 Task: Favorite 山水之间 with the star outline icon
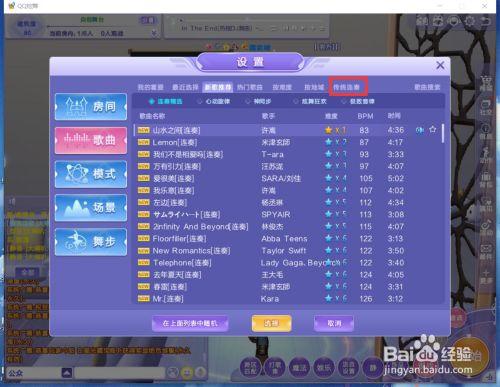pyautogui.click(x=433, y=129)
